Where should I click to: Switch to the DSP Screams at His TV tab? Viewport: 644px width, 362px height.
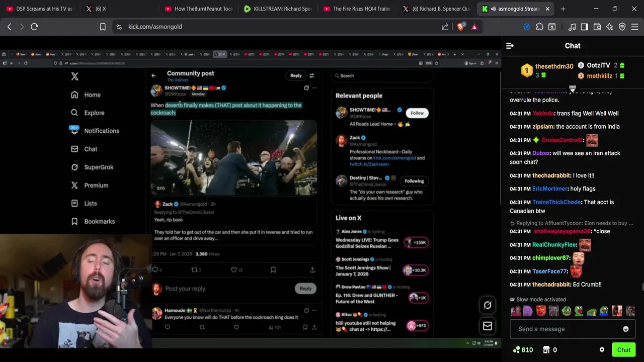pos(39,9)
